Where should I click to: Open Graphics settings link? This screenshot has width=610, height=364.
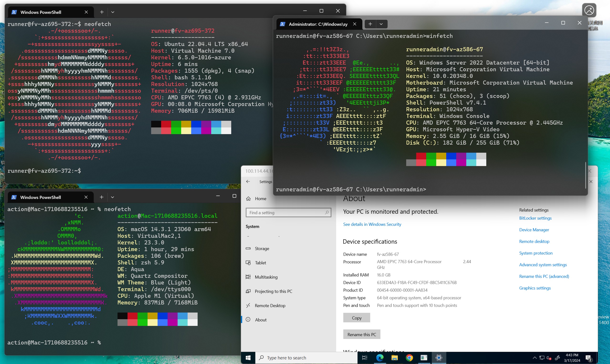click(535, 288)
